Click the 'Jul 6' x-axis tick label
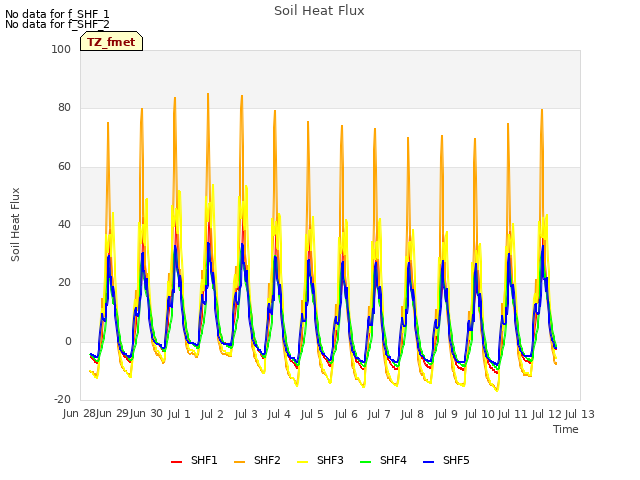This screenshot has height=480, width=640. [346, 414]
